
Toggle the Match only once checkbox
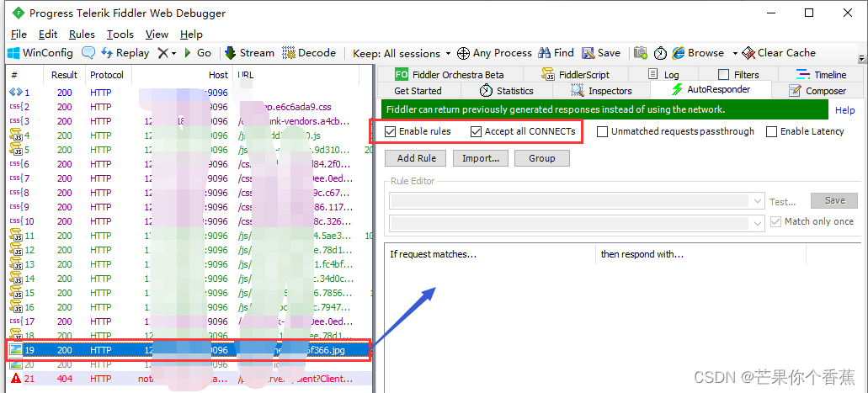[776, 221]
